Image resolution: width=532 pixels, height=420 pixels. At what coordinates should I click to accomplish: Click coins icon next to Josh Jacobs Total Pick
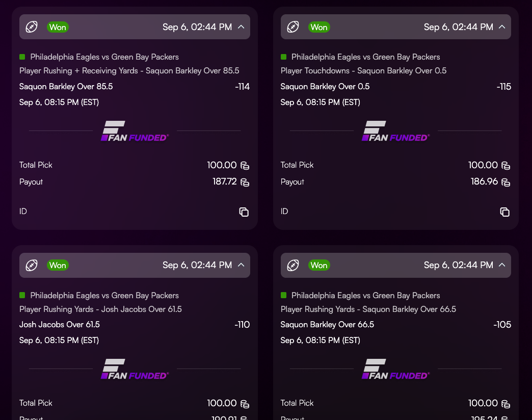(x=245, y=404)
